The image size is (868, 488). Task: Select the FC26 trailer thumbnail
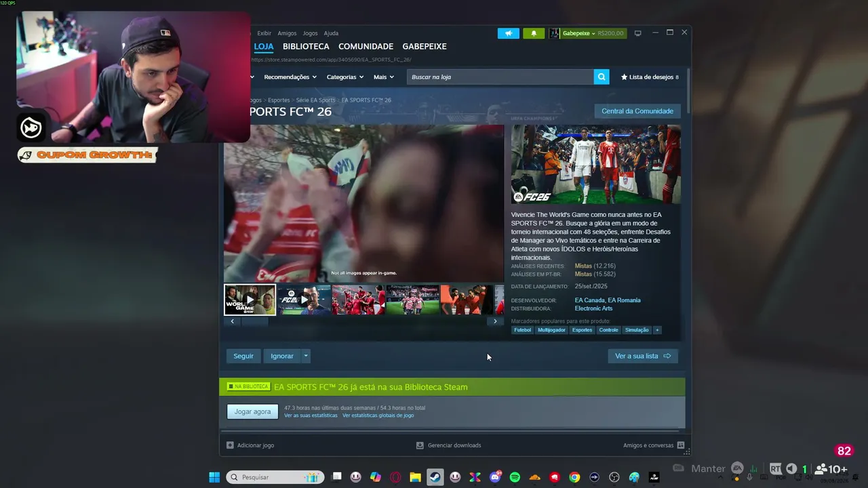click(304, 300)
